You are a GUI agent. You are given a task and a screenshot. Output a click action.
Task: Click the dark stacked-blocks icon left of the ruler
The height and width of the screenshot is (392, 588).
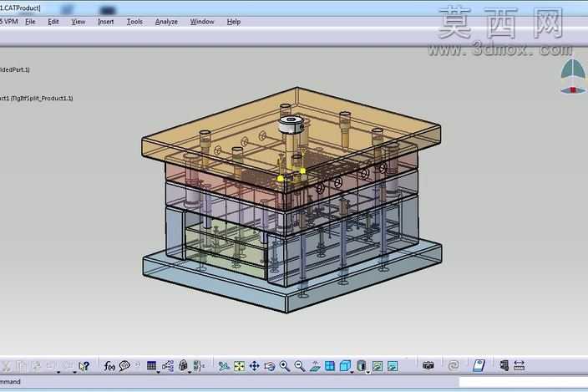(504, 365)
